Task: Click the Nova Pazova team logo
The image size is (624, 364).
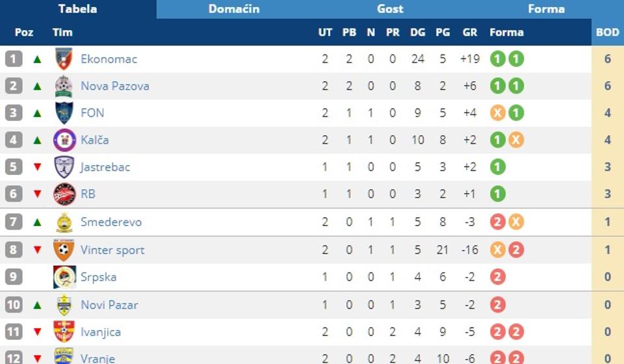Action: click(x=64, y=86)
